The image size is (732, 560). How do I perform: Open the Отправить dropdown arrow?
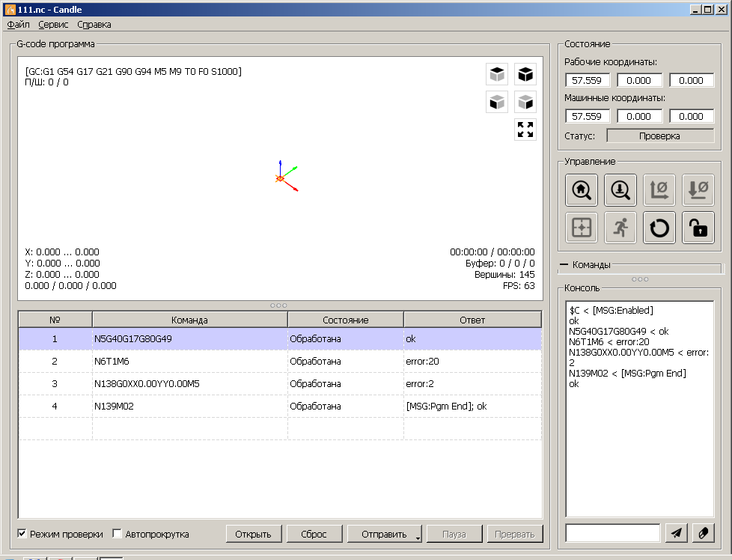(x=418, y=538)
